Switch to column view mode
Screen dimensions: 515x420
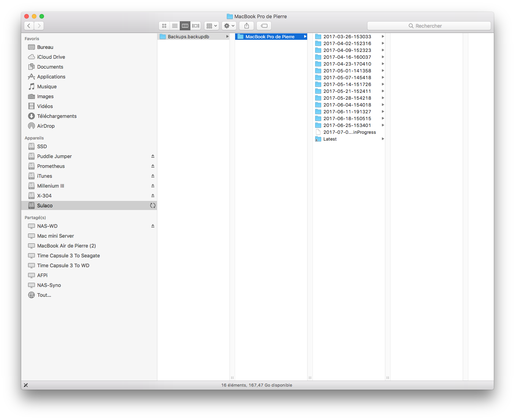[x=185, y=26]
